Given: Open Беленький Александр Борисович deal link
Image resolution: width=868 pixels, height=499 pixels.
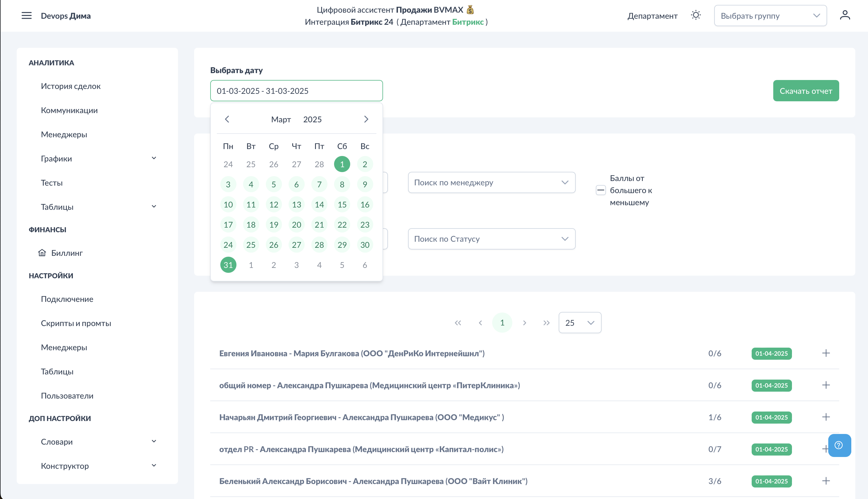Looking at the screenshot, I should (373, 481).
